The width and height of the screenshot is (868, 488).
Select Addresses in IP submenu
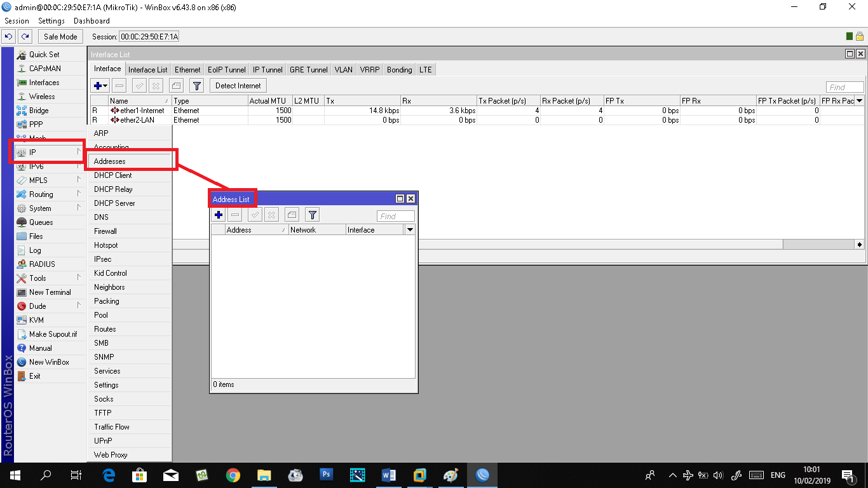click(x=130, y=161)
